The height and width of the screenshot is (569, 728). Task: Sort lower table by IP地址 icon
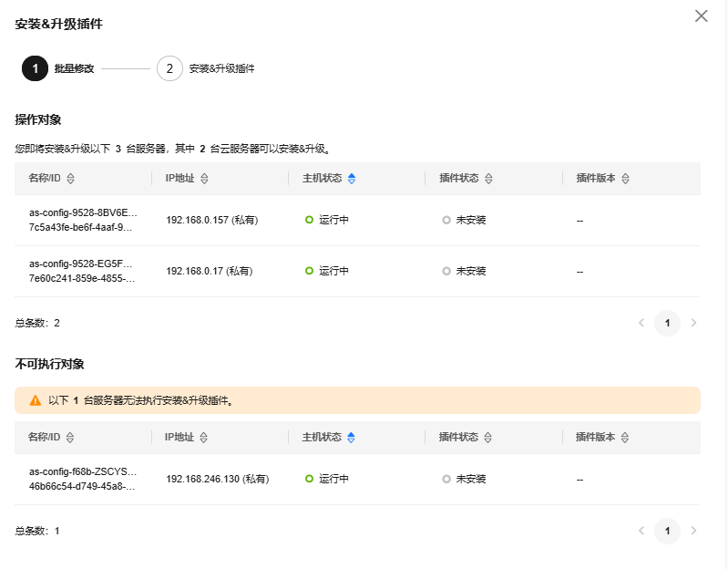(203, 438)
